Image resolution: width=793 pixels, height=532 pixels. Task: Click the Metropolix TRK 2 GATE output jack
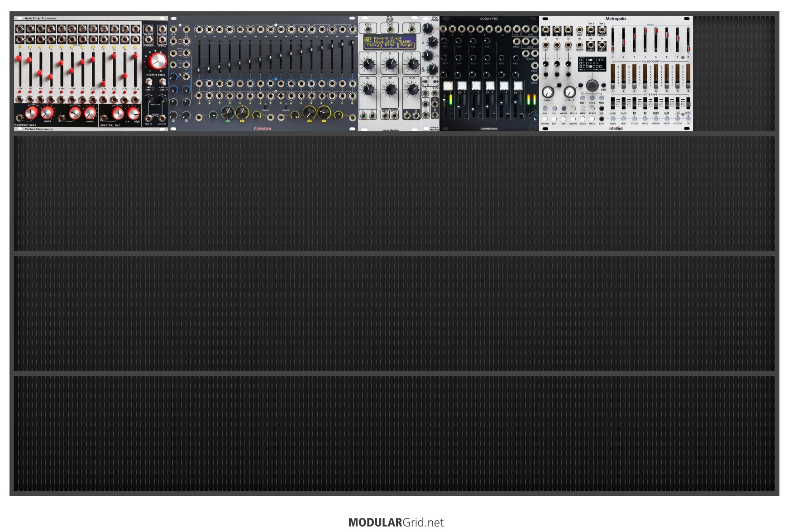coord(602,44)
